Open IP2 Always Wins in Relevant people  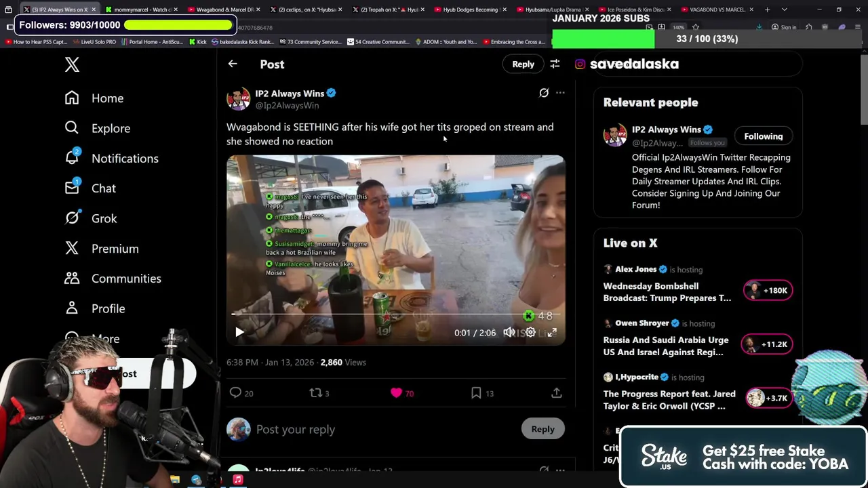point(667,129)
